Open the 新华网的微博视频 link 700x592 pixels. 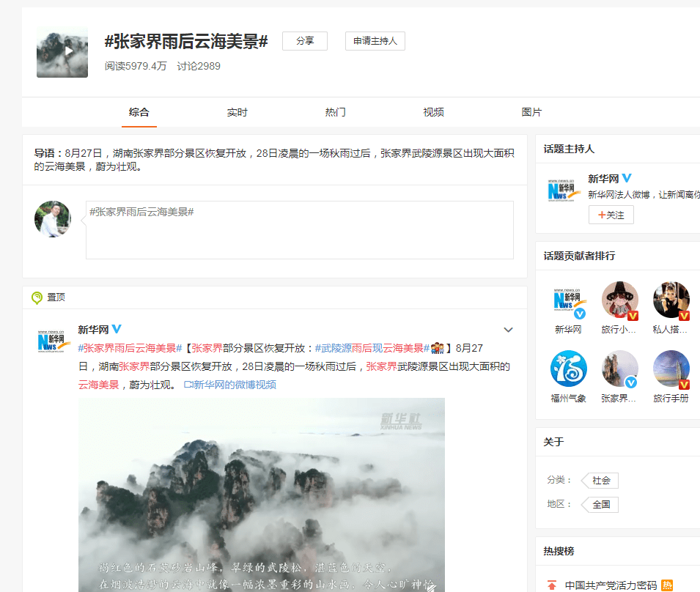click(230, 385)
